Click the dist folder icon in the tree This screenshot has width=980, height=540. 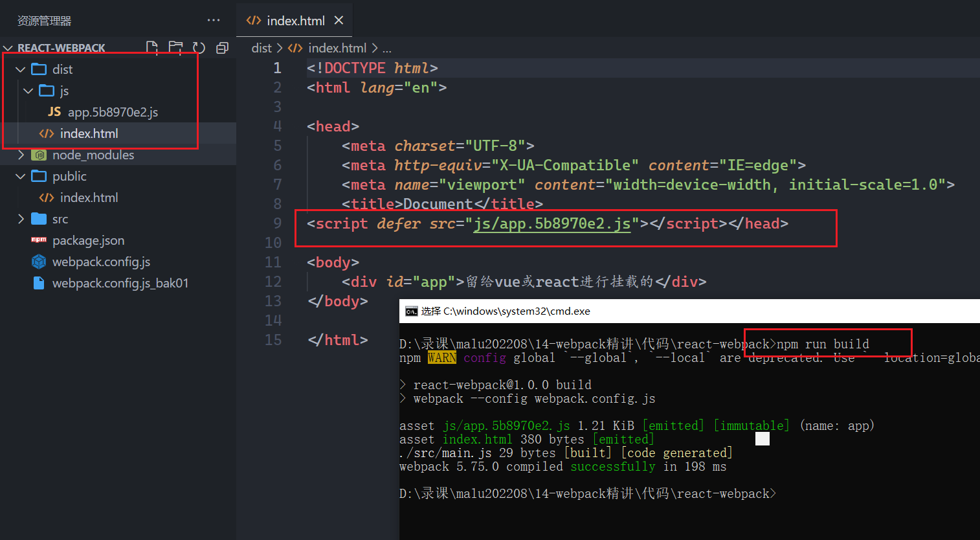[x=39, y=69]
